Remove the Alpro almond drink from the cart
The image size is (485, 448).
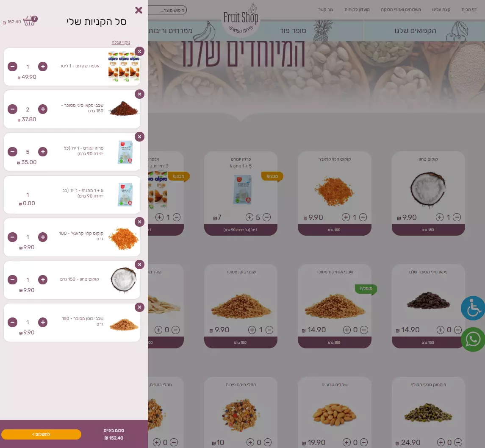139,51
